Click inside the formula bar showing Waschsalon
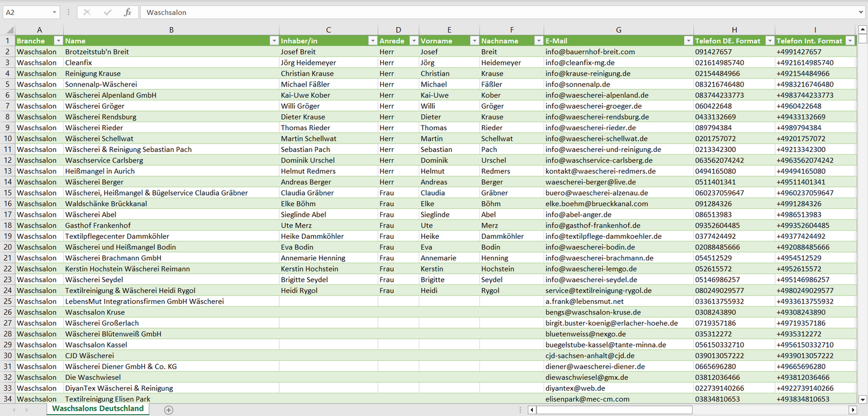 (x=481, y=12)
